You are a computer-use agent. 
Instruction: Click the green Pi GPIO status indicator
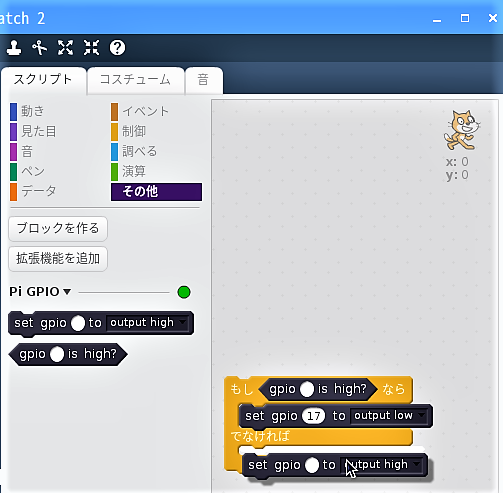click(x=184, y=292)
